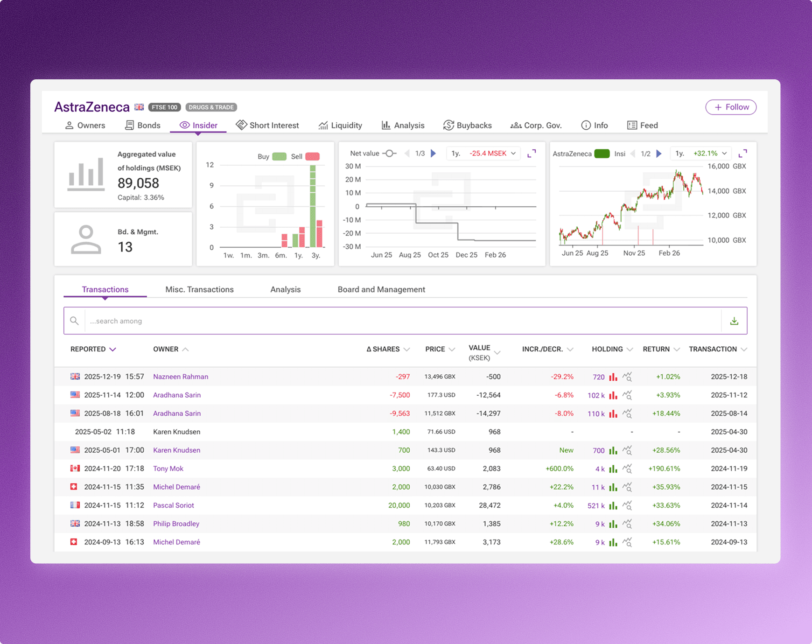Screen dimensions: 812x644
Task: Go to previous page of price chart
Action: coord(633,154)
